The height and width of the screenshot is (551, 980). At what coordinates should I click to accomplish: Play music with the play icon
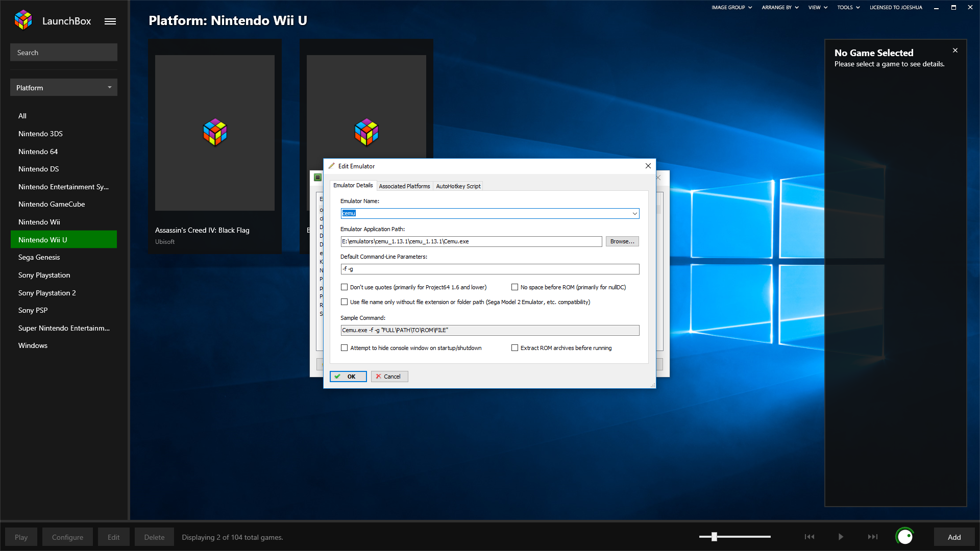(841, 537)
